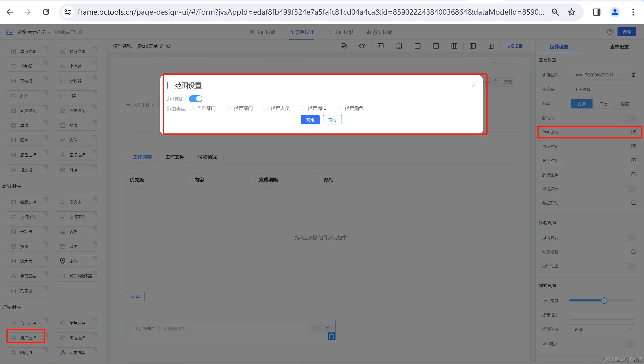Open the 显示控制 edit icon
Image resolution: width=644 pixels, height=364 pixels.
coord(633,146)
